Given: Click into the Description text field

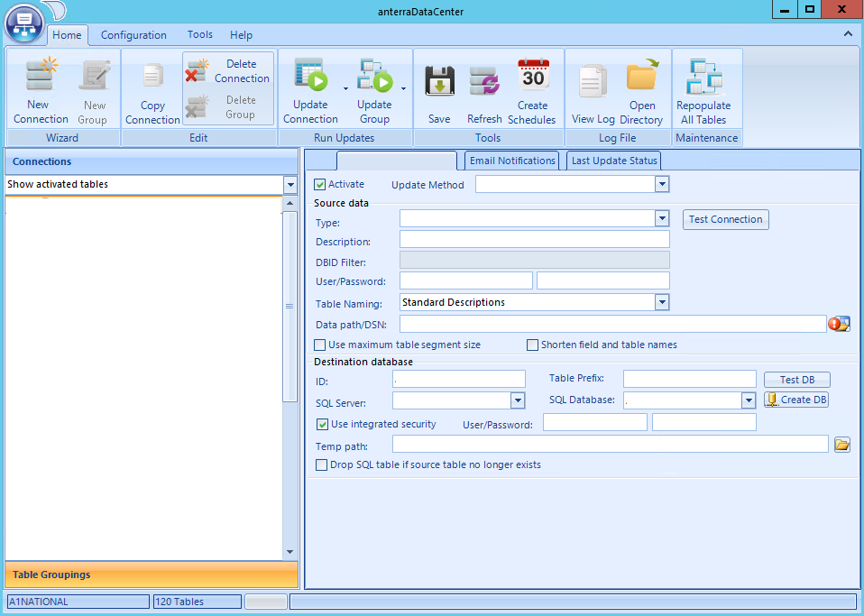Looking at the screenshot, I should pos(534,239).
